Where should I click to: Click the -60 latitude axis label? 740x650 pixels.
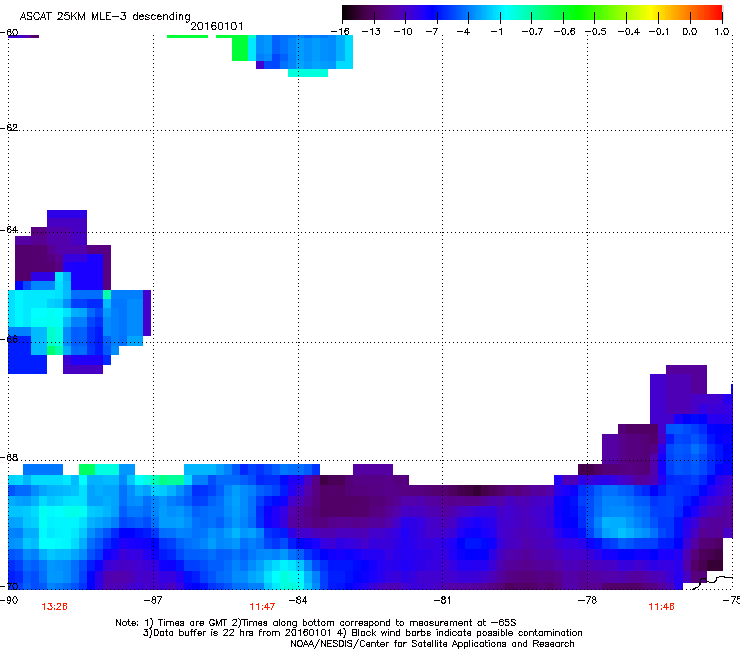click(9, 33)
